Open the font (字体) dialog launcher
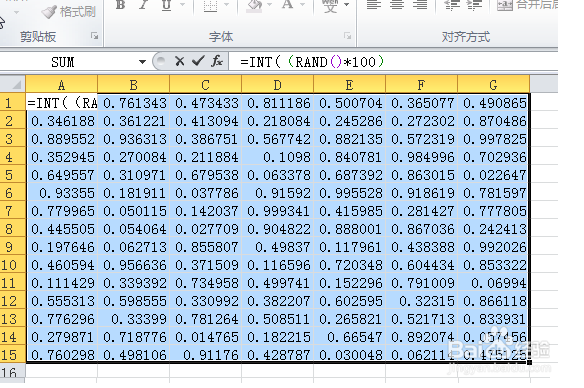The image size is (584, 388). coord(347,36)
